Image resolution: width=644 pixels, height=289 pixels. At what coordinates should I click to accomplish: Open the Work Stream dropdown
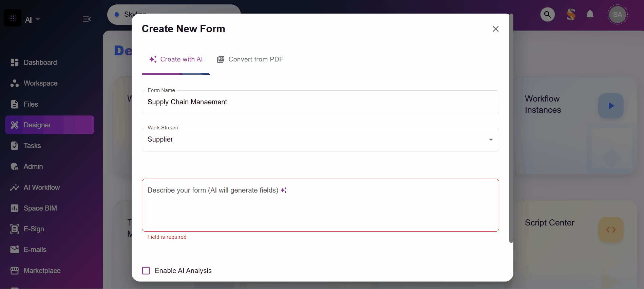pos(320,140)
